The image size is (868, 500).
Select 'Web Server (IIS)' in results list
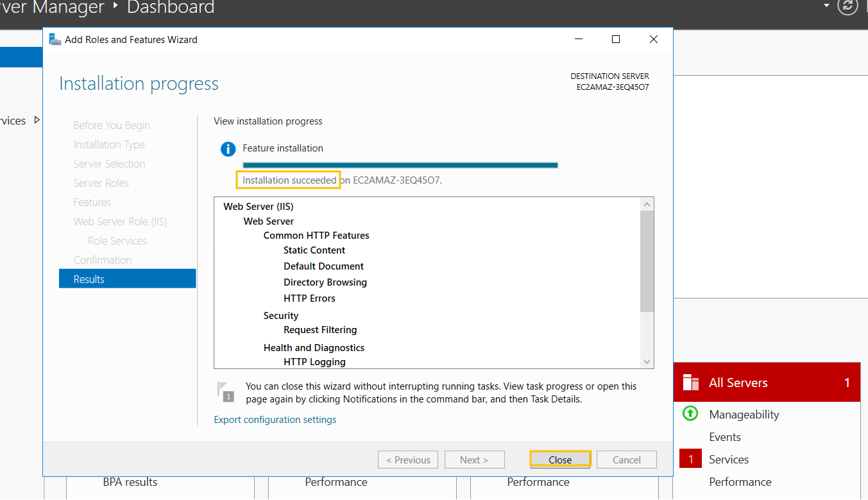259,207
